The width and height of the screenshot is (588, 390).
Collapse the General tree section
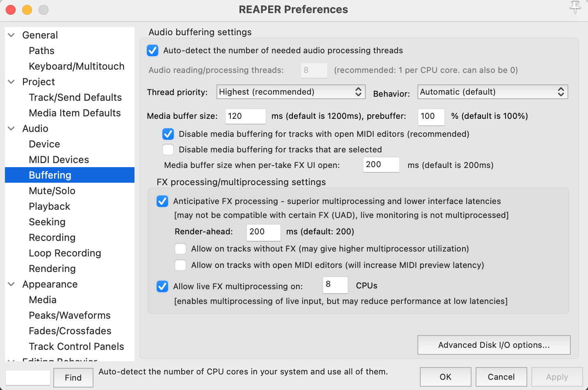11,35
